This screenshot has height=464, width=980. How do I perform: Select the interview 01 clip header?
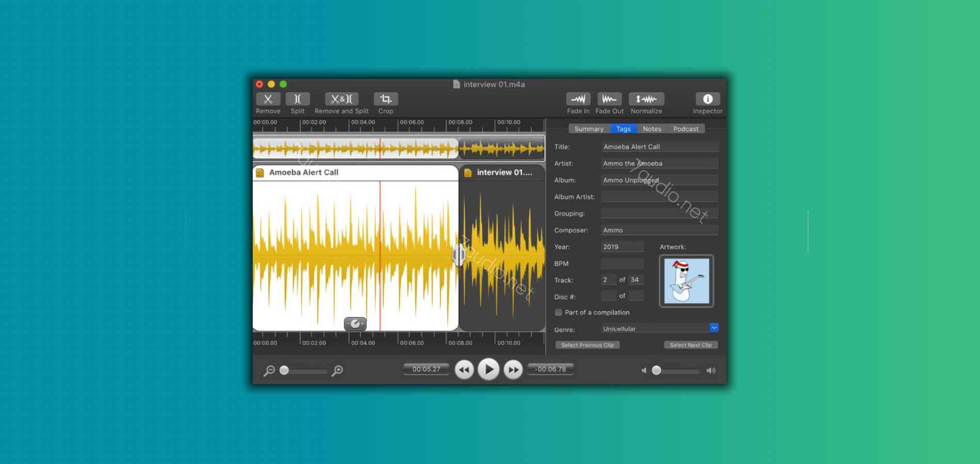pyautogui.click(x=502, y=173)
